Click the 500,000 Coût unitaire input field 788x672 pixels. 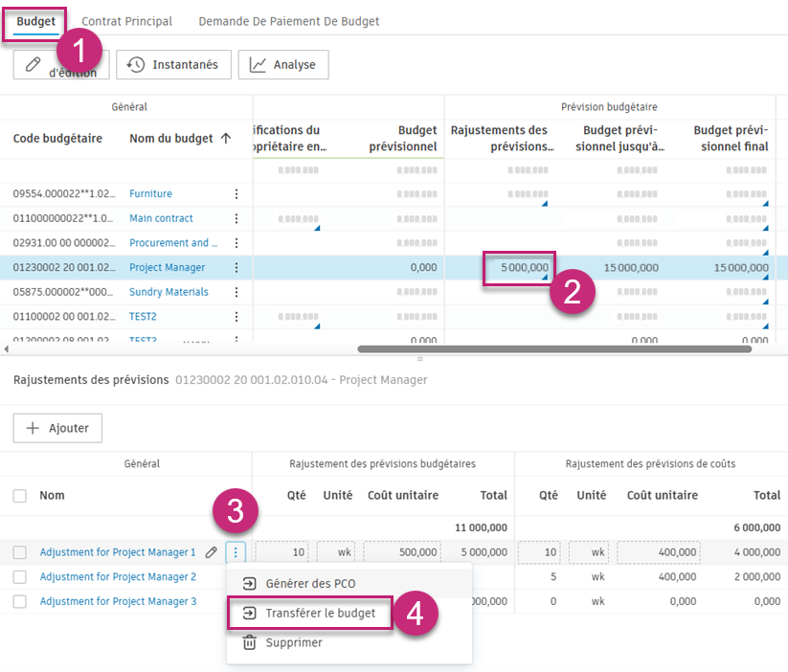(x=401, y=552)
